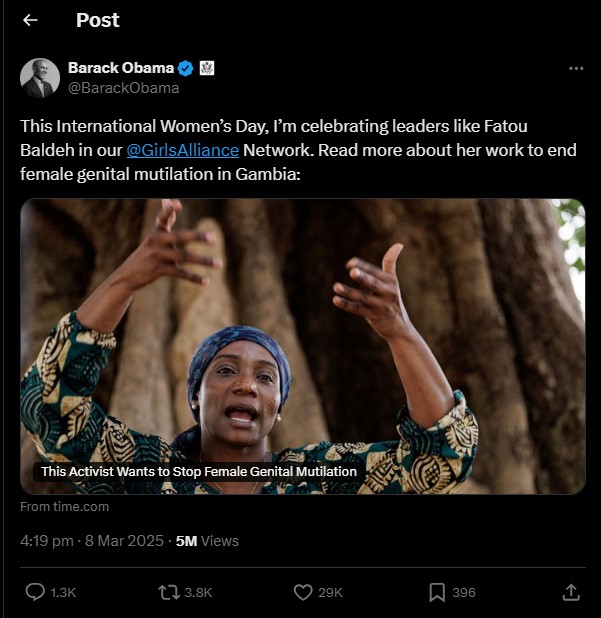Open Barack Obama's profile avatar
This screenshot has width=601, height=618.
coord(40,78)
